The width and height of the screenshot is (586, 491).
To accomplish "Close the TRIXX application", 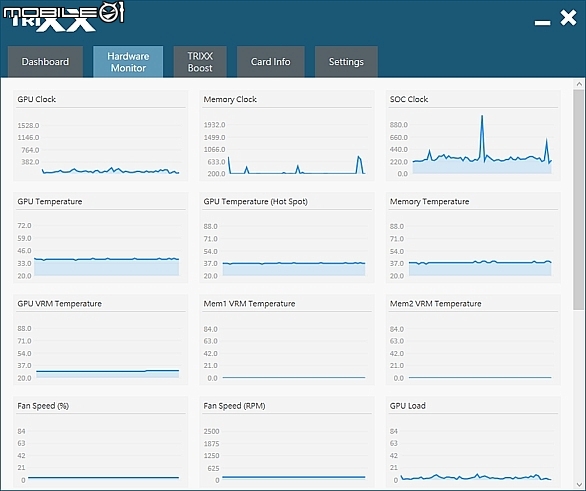I will (x=568, y=18).
